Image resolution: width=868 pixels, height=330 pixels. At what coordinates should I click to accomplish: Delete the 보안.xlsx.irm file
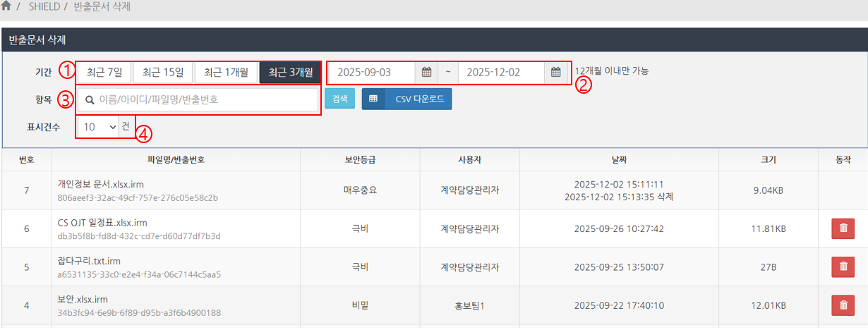click(843, 305)
